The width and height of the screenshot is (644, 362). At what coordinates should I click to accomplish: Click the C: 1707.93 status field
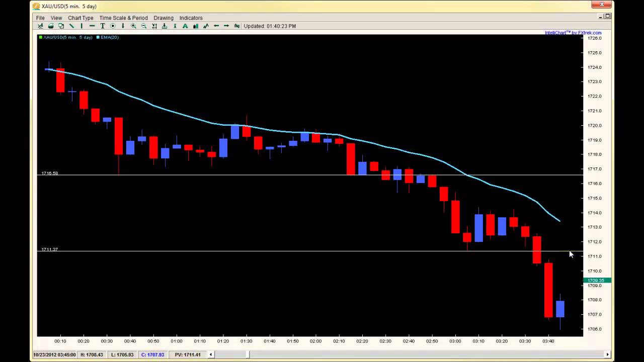pyautogui.click(x=152, y=354)
